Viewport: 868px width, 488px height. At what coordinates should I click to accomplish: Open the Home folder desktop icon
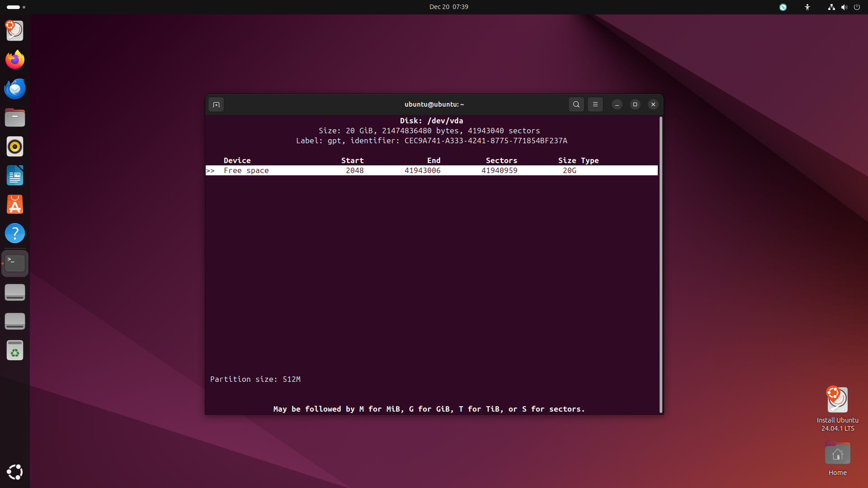pyautogui.click(x=837, y=459)
